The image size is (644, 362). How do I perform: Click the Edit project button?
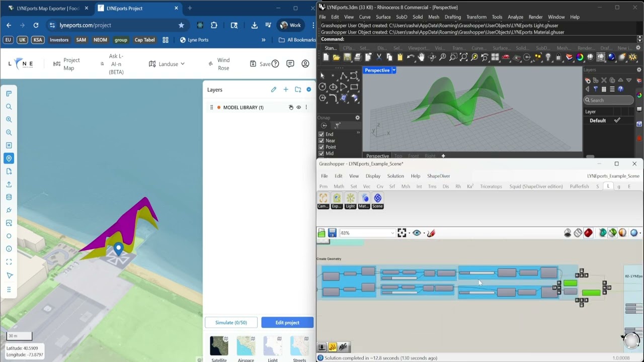click(287, 322)
